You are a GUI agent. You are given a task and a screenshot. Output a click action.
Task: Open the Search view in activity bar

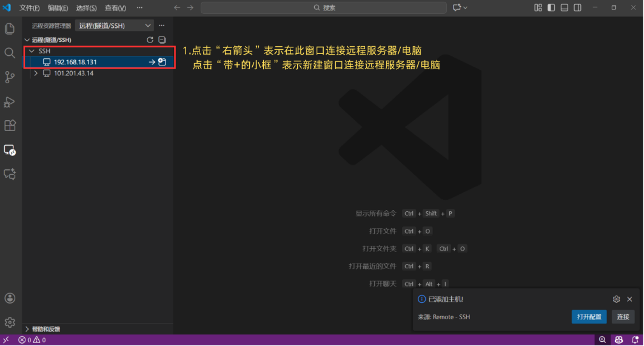coord(10,53)
